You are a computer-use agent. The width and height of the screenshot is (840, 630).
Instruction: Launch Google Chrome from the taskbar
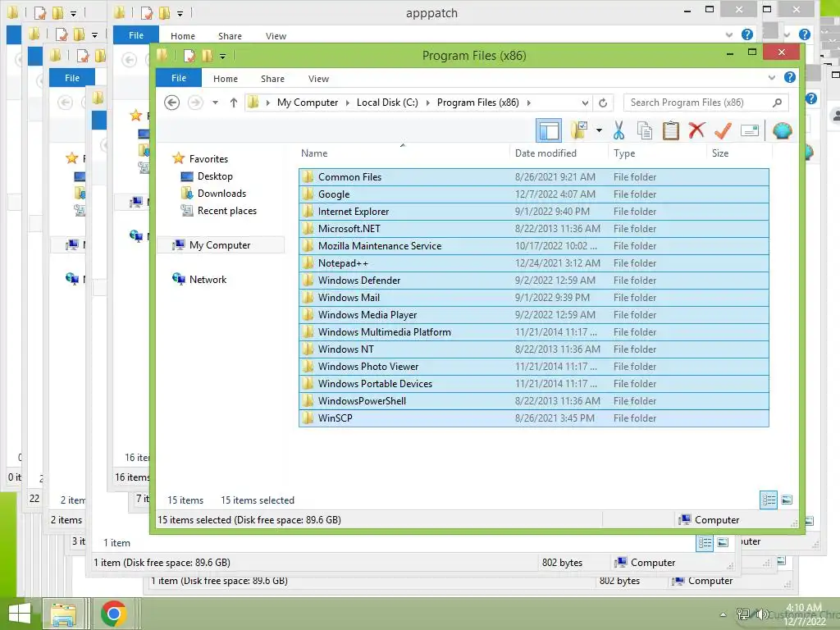point(113,614)
